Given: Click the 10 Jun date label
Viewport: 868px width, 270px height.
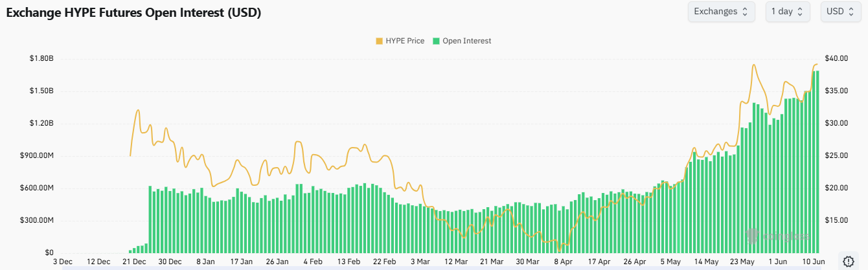Looking at the screenshot, I should (812, 262).
